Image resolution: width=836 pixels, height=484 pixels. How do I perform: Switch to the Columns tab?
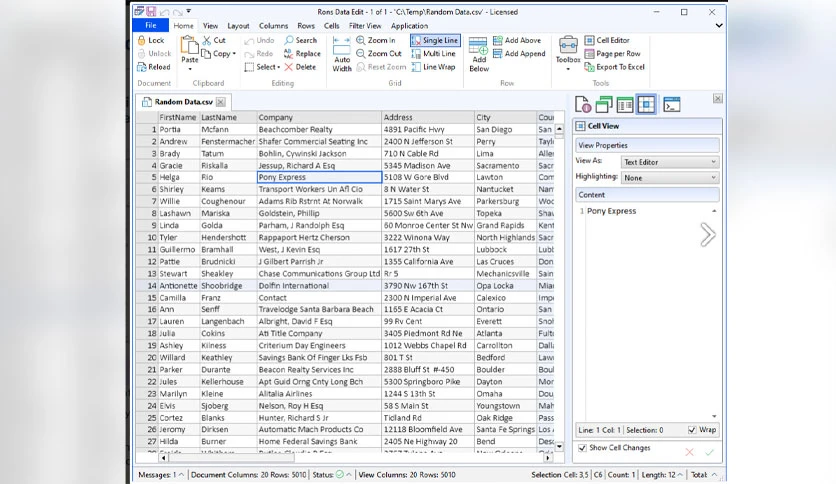(273, 26)
